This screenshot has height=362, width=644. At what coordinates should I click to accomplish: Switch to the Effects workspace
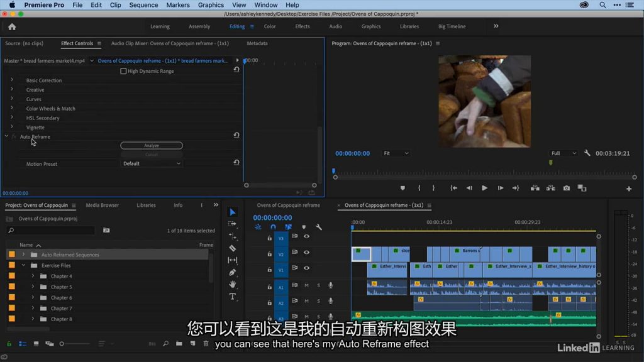303,26
